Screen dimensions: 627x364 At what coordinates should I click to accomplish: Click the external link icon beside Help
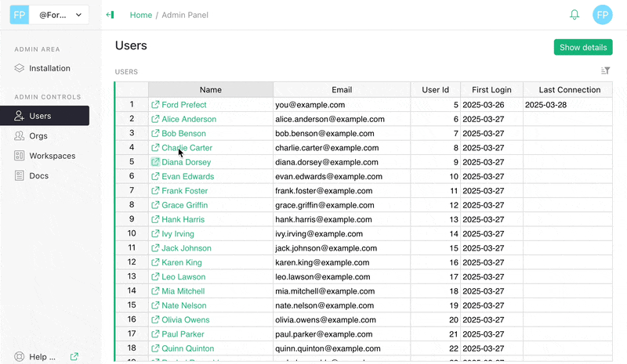[x=74, y=357]
